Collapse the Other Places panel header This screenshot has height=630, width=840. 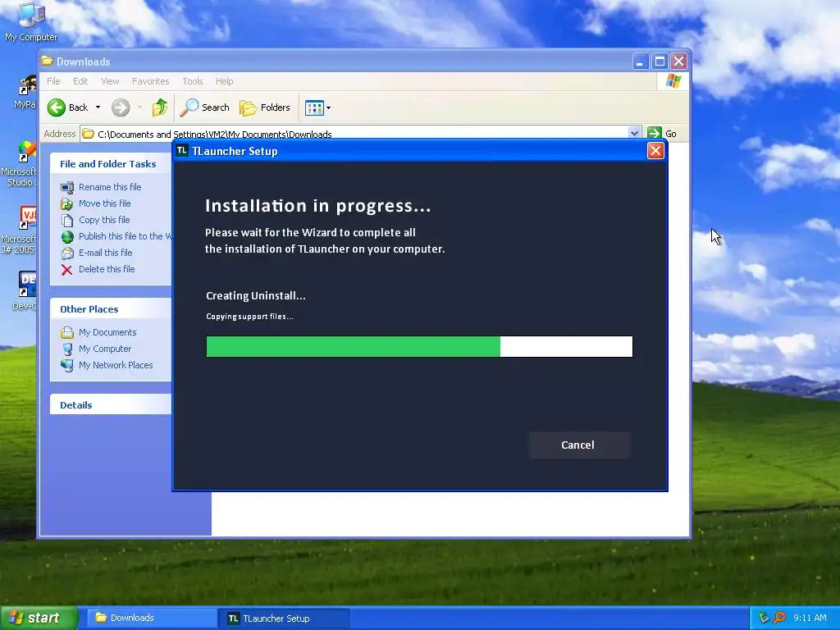point(111,309)
